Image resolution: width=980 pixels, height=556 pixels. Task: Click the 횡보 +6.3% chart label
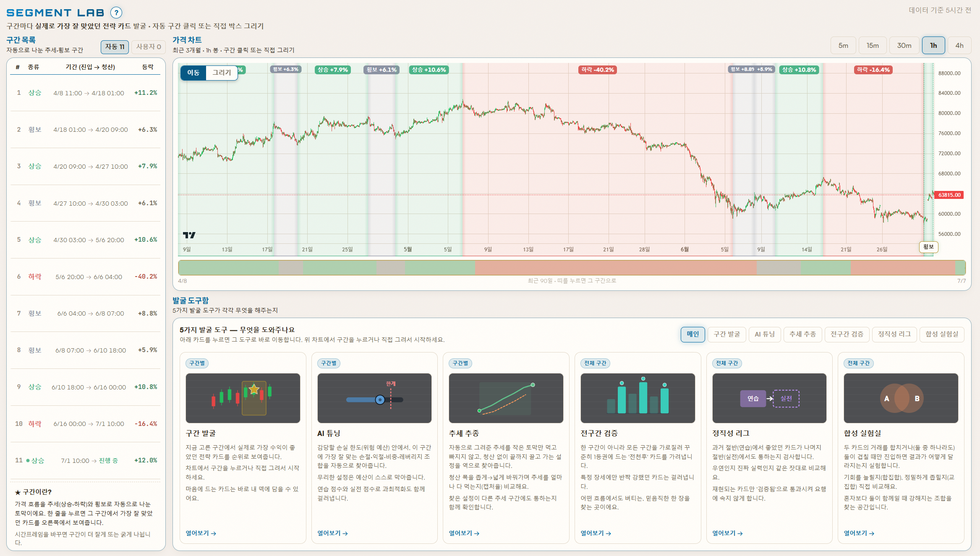pyautogui.click(x=286, y=69)
